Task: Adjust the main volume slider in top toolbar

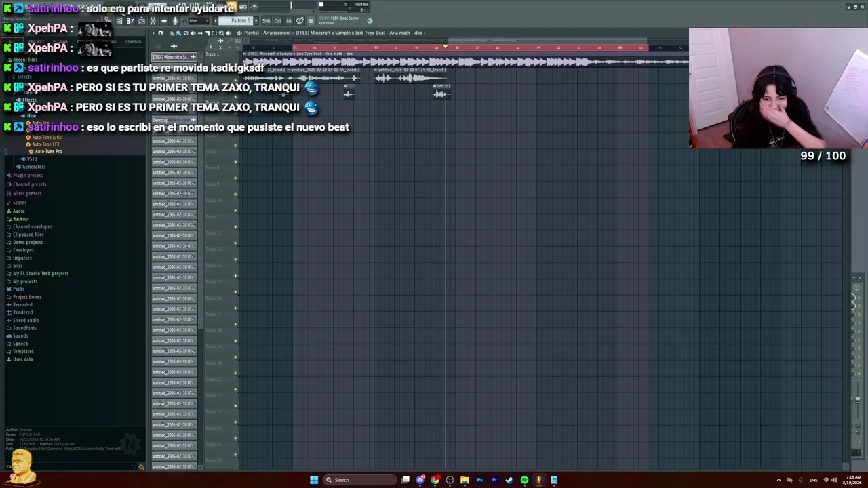Action: [288, 7]
